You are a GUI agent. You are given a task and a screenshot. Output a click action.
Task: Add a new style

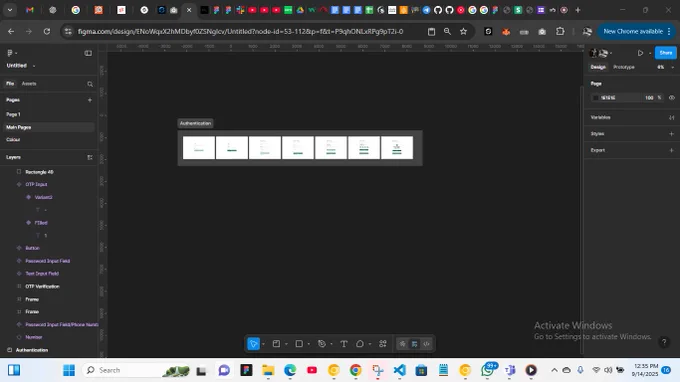(x=671, y=134)
